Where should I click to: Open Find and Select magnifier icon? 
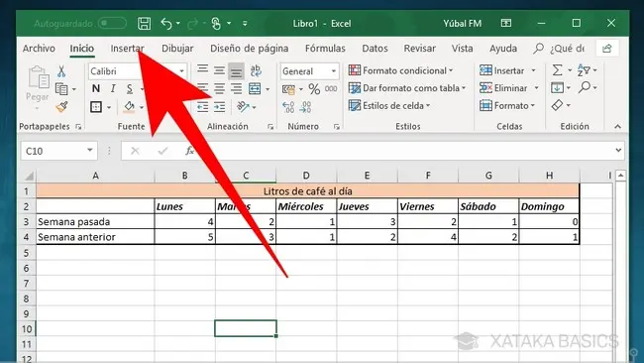click(584, 87)
